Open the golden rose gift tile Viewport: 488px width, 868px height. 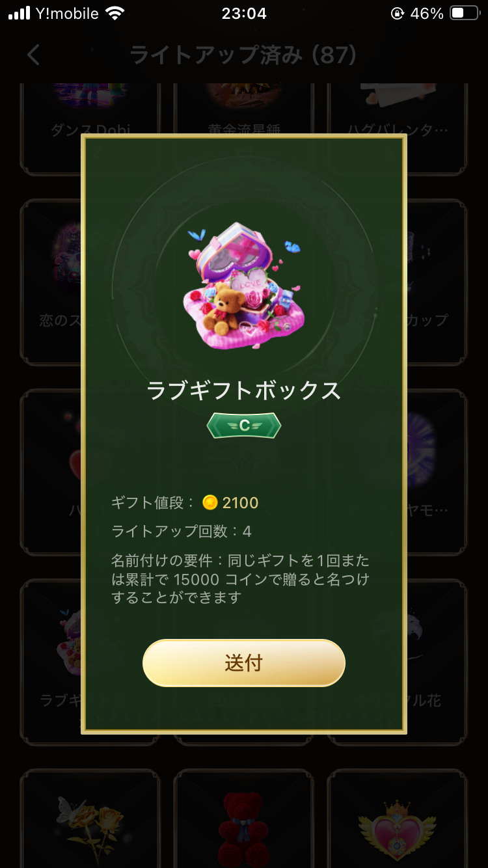(90, 819)
